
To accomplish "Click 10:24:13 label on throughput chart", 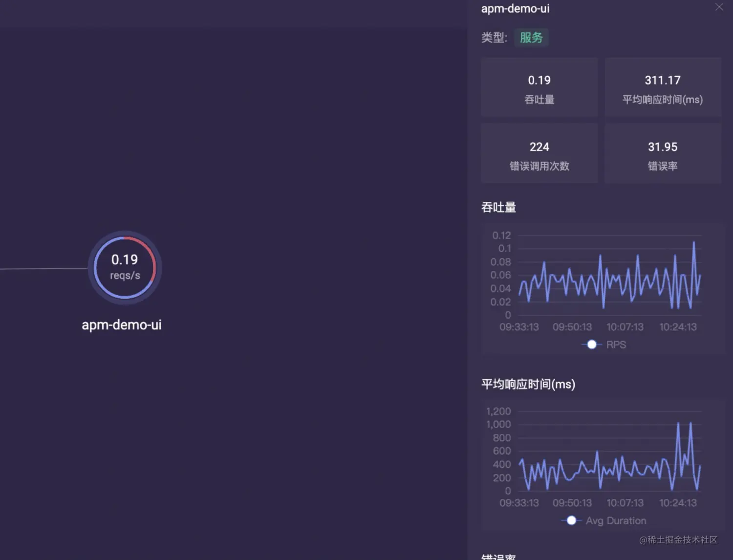I will 678,327.
